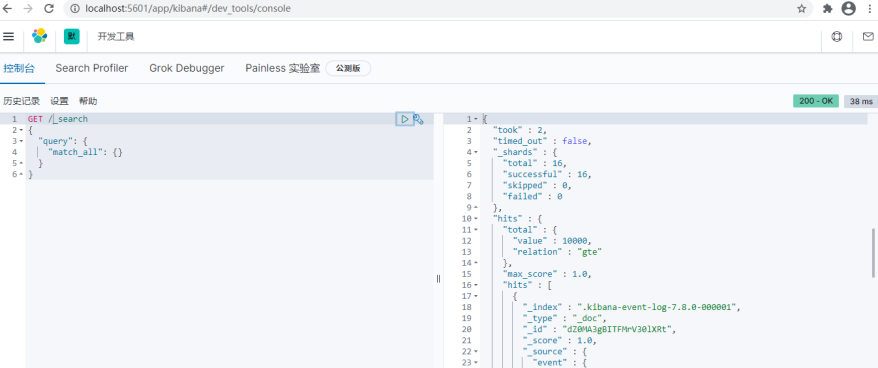This screenshot has width=878, height=368.
Task: Click the 公测版 beta badge
Action: point(348,68)
